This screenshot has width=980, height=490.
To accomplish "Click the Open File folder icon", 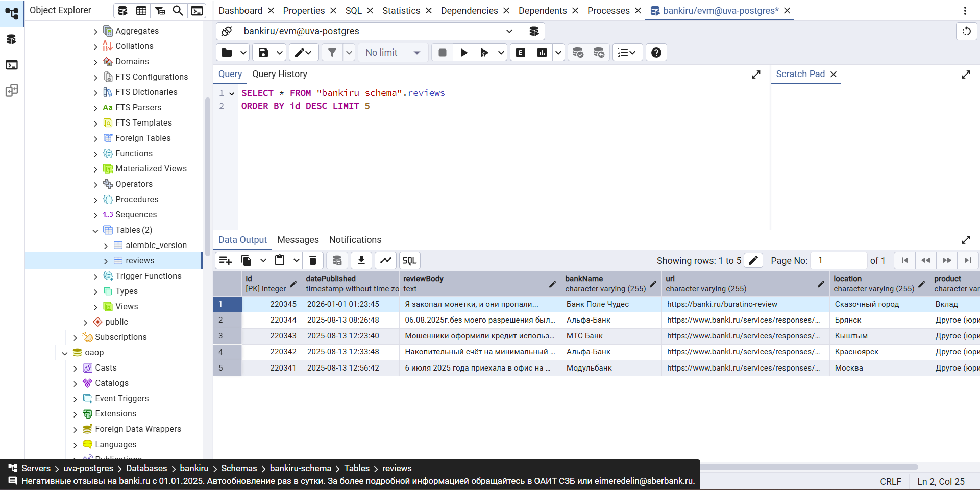I will point(227,53).
